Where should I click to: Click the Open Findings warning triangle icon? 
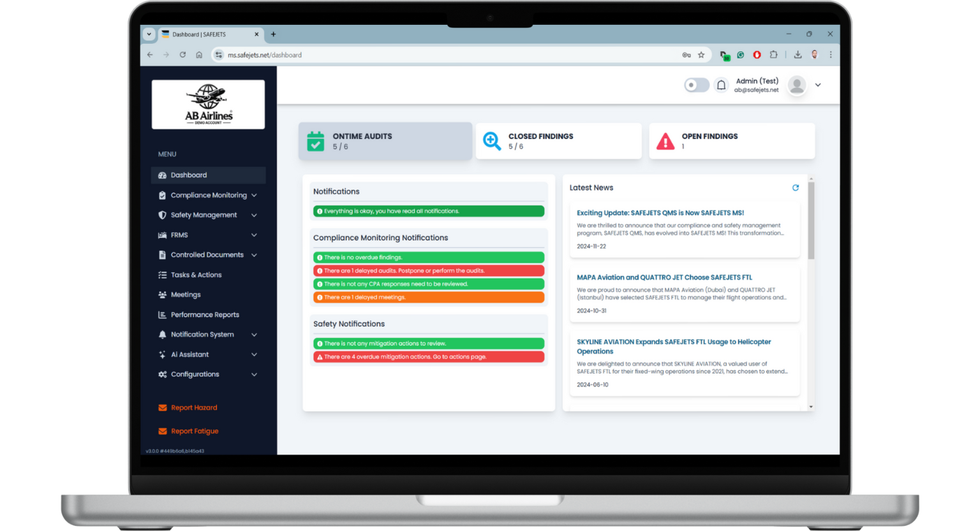pos(665,141)
